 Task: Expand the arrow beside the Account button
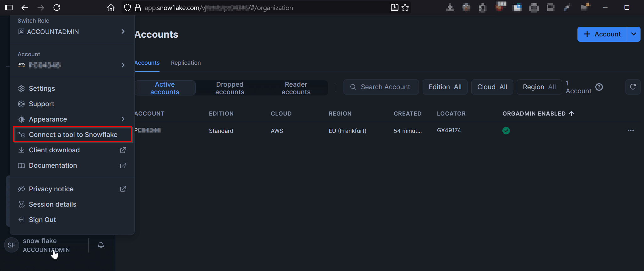click(634, 34)
